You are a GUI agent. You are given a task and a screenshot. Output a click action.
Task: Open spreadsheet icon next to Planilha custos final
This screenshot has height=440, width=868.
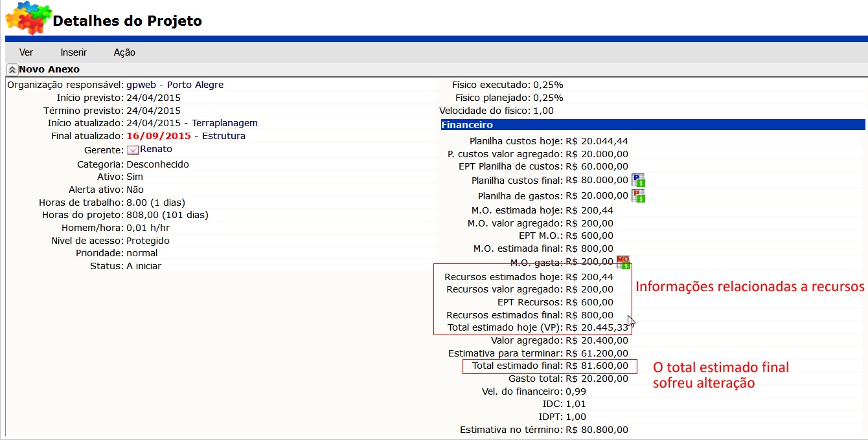click(639, 181)
